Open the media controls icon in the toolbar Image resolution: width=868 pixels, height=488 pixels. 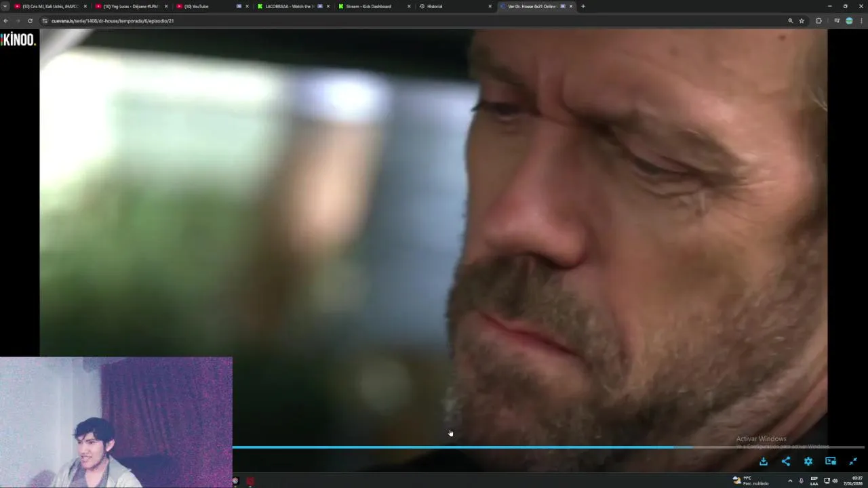837,21
